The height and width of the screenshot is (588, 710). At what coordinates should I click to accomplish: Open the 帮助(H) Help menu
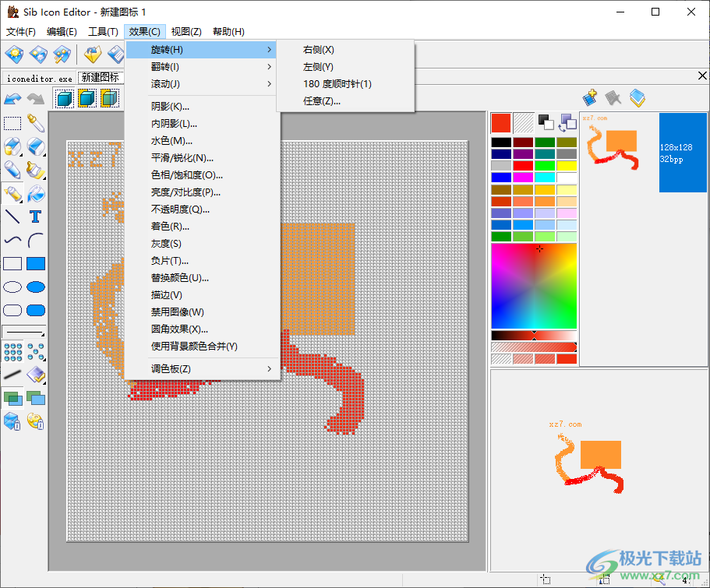228,32
